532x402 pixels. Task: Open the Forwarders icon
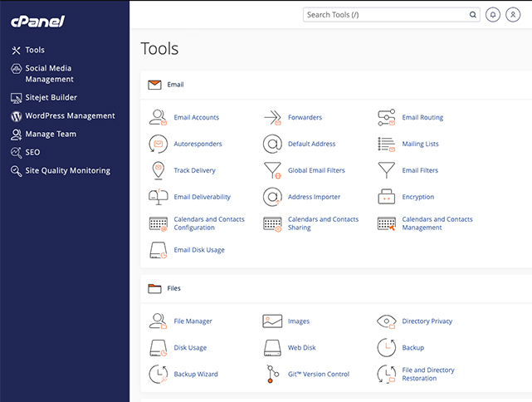(272, 117)
